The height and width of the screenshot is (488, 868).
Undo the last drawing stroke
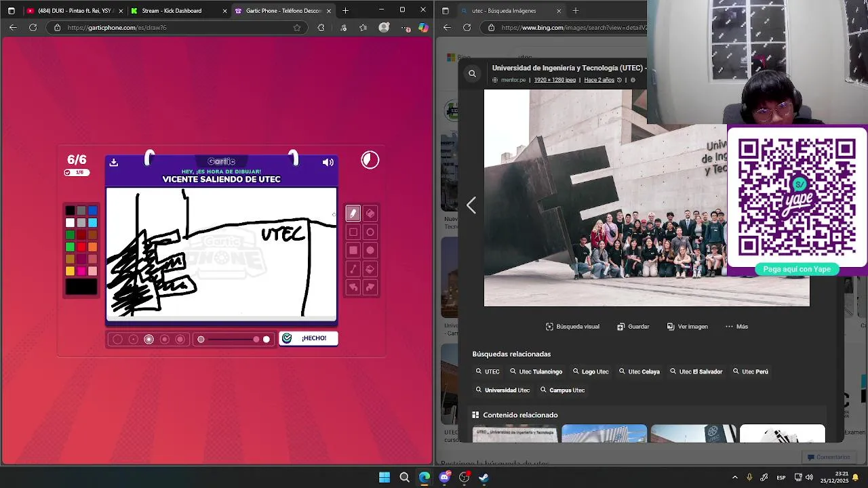point(353,287)
